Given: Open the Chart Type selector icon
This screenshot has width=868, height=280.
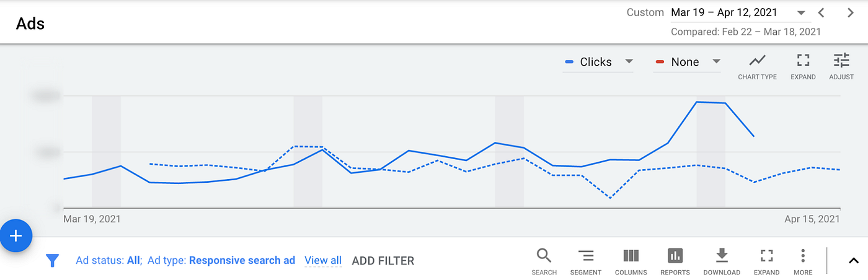Looking at the screenshot, I should [757, 61].
